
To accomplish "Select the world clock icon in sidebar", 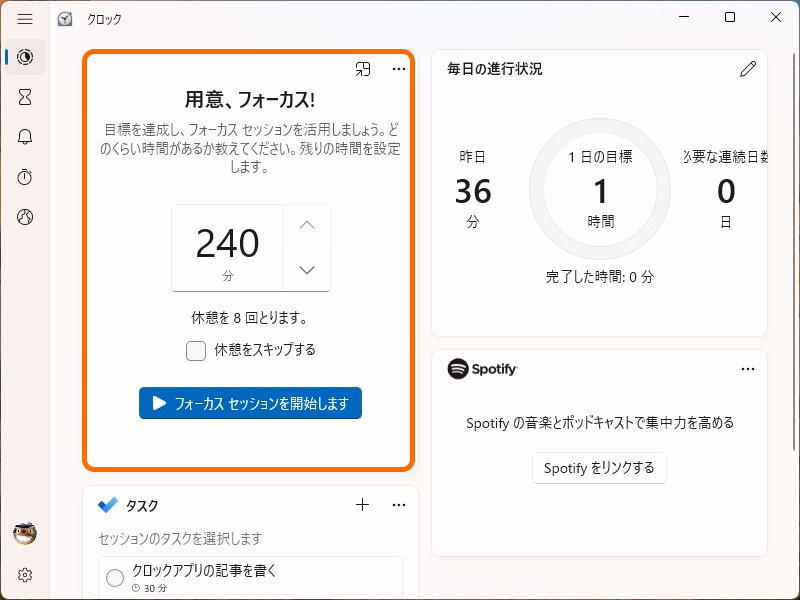I will [x=24, y=216].
